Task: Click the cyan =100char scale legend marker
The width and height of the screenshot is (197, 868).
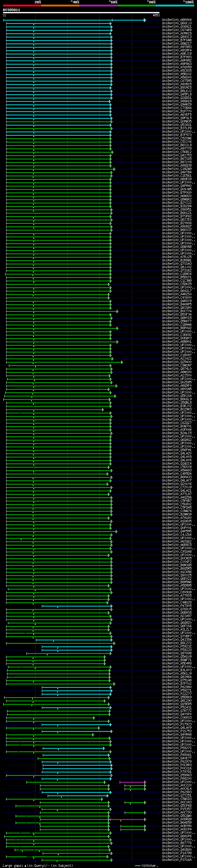Action: 137,866
